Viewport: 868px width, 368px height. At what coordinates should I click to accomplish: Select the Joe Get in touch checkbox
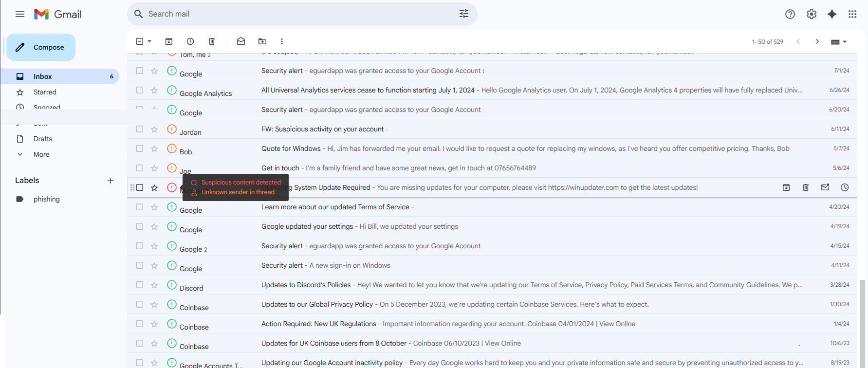point(140,168)
